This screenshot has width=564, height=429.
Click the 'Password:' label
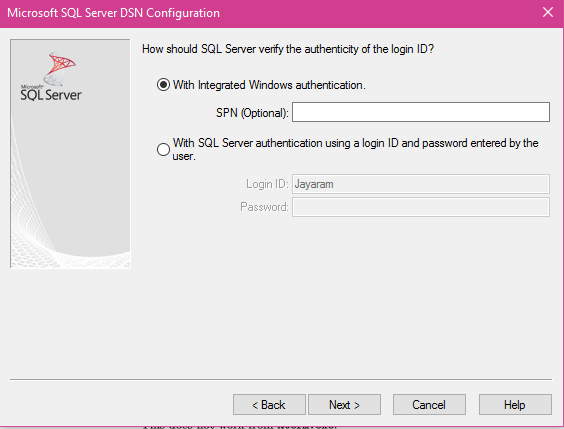click(264, 207)
